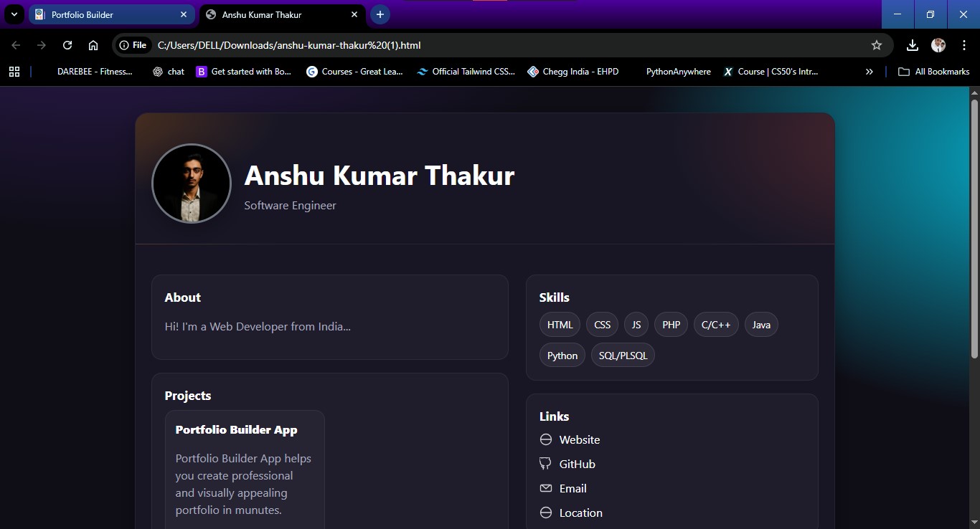The height and width of the screenshot is (529, 980).
Task: Open the apps grid in bookmarks bar
Action: tap(14, 72)
